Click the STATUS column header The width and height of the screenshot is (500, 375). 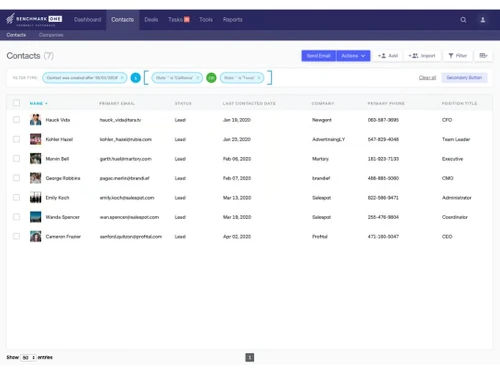183,103
